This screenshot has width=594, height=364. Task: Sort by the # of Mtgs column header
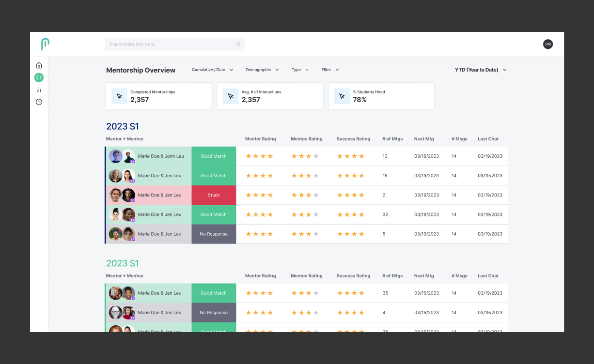(x=392, y=139)
